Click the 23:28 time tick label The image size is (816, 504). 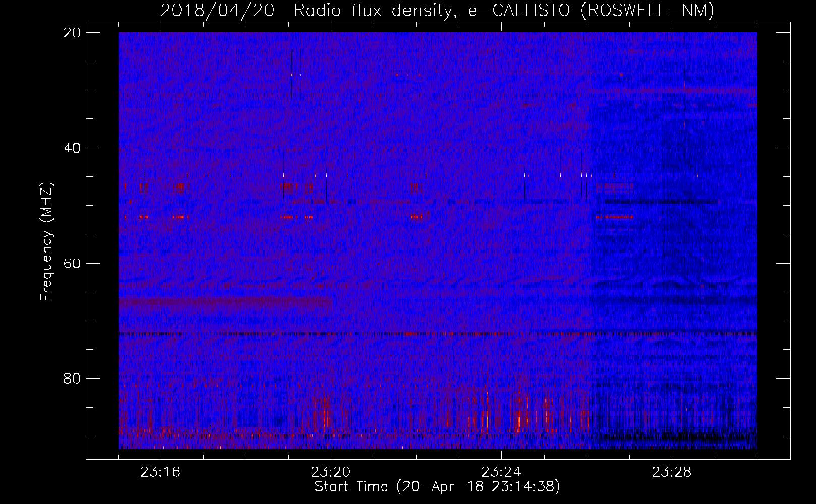pyautogui.click(x=672, y=472)
